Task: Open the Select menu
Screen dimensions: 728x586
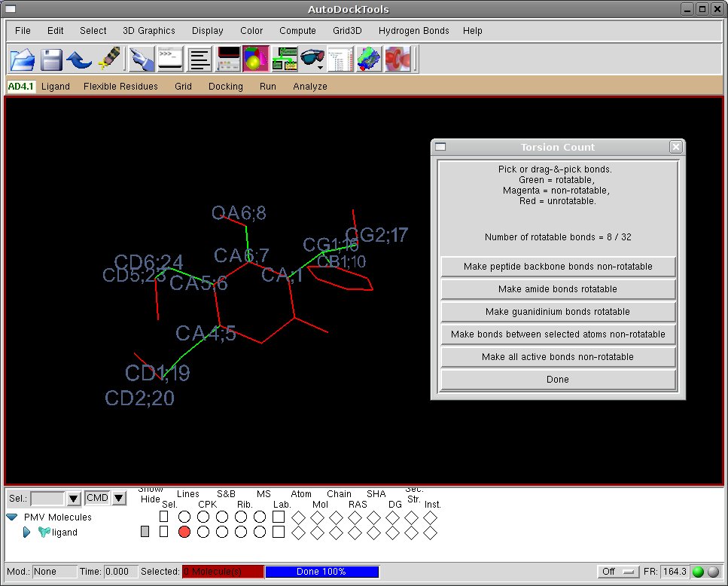Action: (93, 31)
